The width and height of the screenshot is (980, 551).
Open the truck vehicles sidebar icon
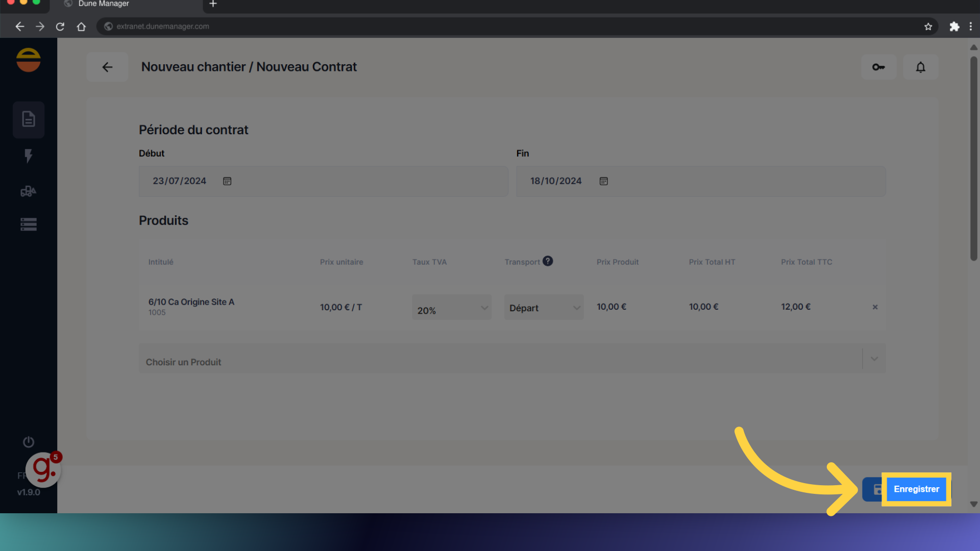pos(29,191)
